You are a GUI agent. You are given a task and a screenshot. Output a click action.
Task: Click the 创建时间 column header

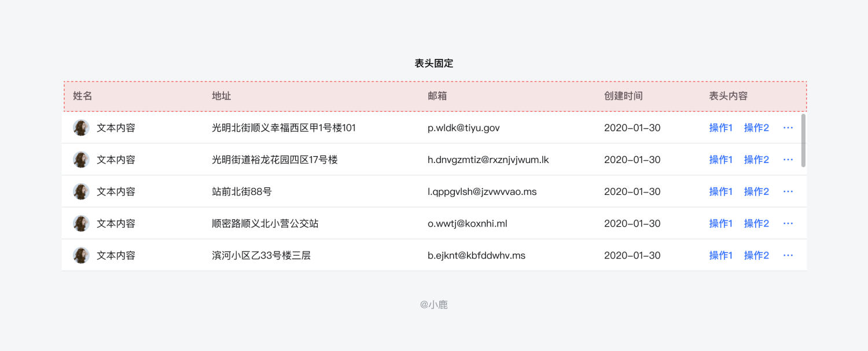tap(623, 96)
